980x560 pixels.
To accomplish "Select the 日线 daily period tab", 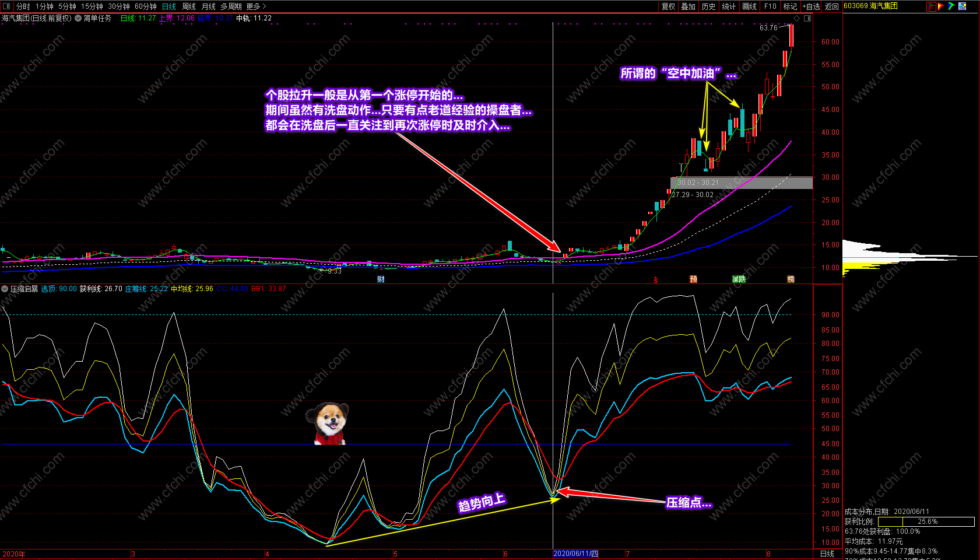I will (169, 6).
